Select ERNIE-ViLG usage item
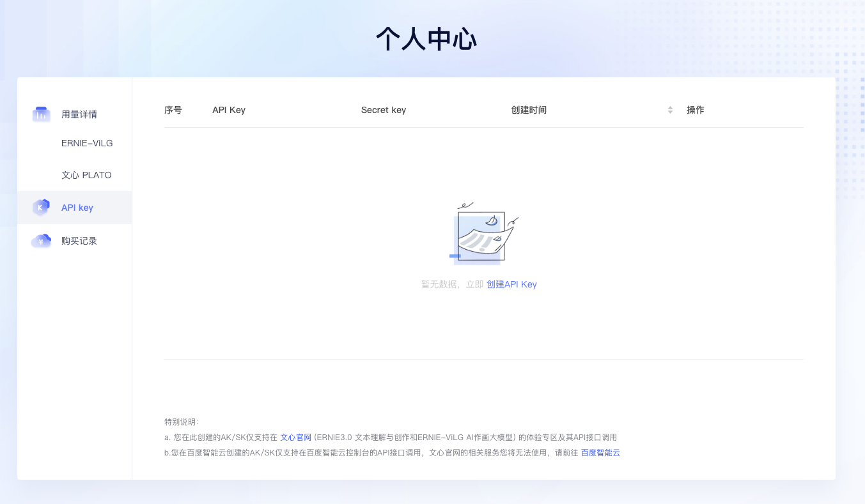 coord(87,143)
